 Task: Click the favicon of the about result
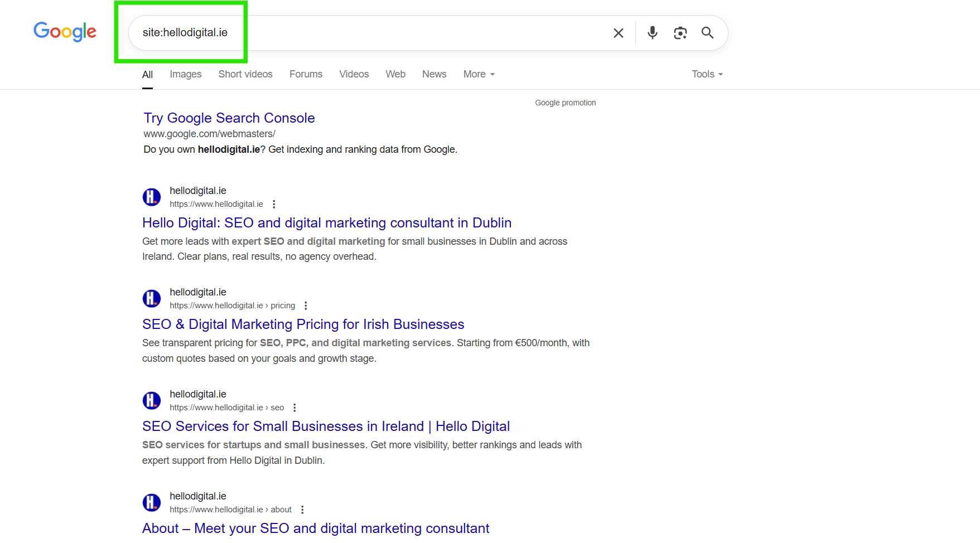click(x=152, y=502)
